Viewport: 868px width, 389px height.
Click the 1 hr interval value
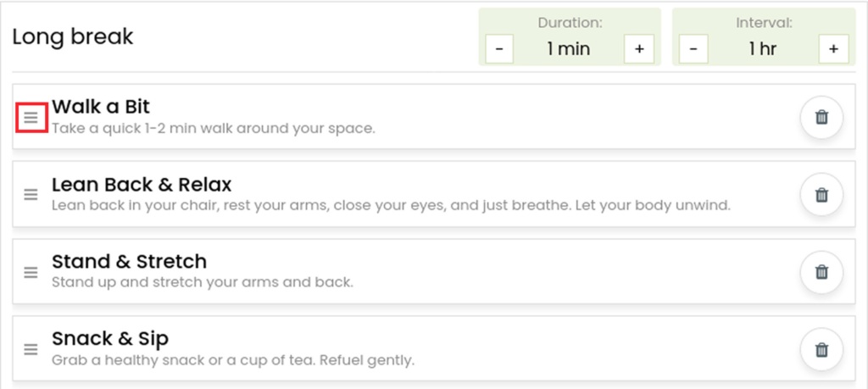click(763, 49)
